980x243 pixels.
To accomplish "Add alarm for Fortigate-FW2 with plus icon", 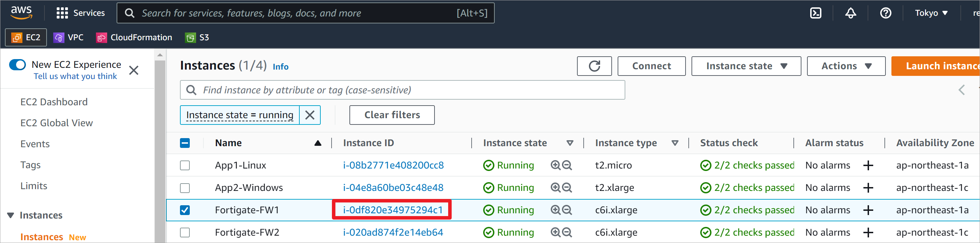I will coord(868,233).
